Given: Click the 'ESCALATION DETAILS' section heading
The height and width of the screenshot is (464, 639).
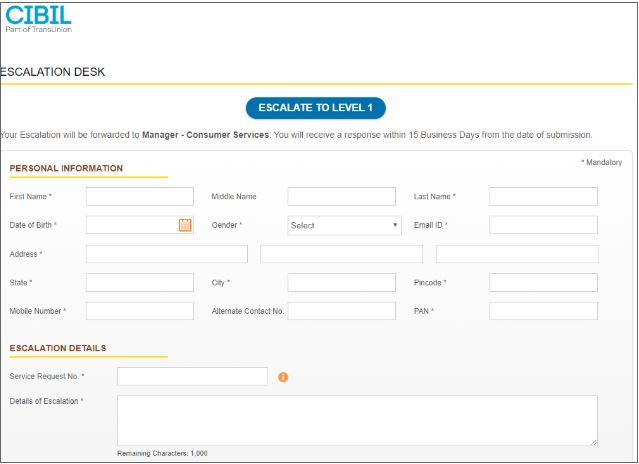Looking at the screenshot, I should tap(58, 348).
